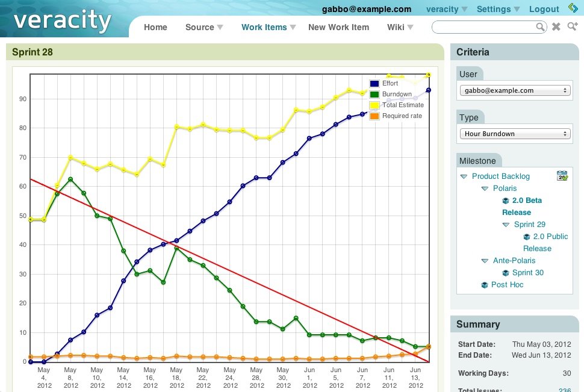Click the Logout link

coord(544,9)
